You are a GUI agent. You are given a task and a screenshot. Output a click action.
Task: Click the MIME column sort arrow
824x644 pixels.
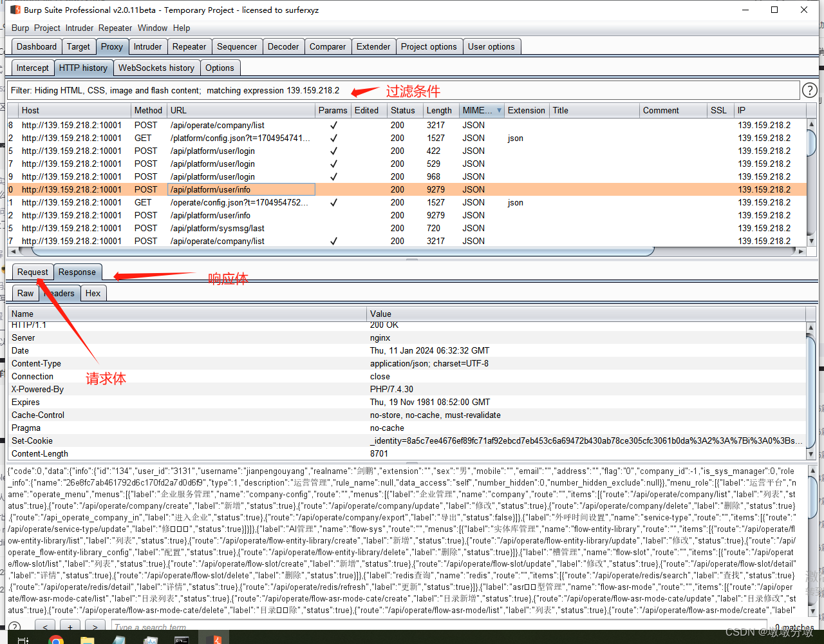(x=499, y=110)
